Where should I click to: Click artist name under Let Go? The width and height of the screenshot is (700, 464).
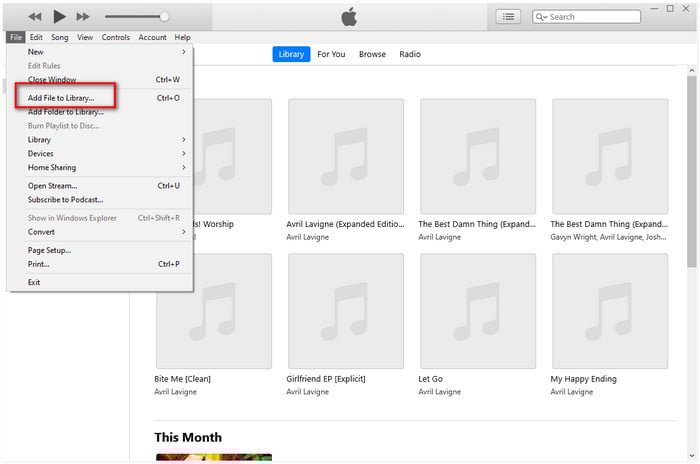439,392
